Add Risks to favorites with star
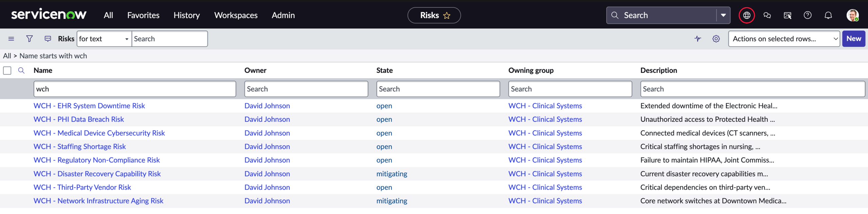The width and height of the screenshot is (868, 214). [447, 16]
